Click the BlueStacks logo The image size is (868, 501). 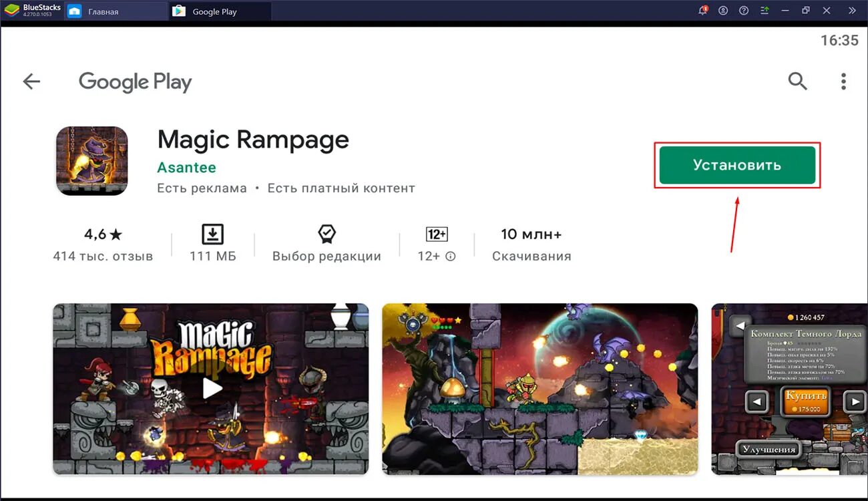(12, 10)
